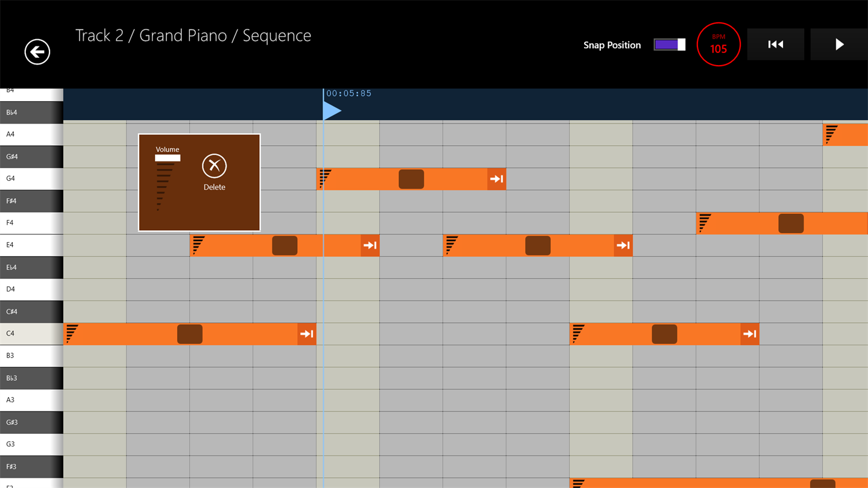Click the second E4 note's volume icon
This screenshot has width=868, height=488.
tap(451, 245)
